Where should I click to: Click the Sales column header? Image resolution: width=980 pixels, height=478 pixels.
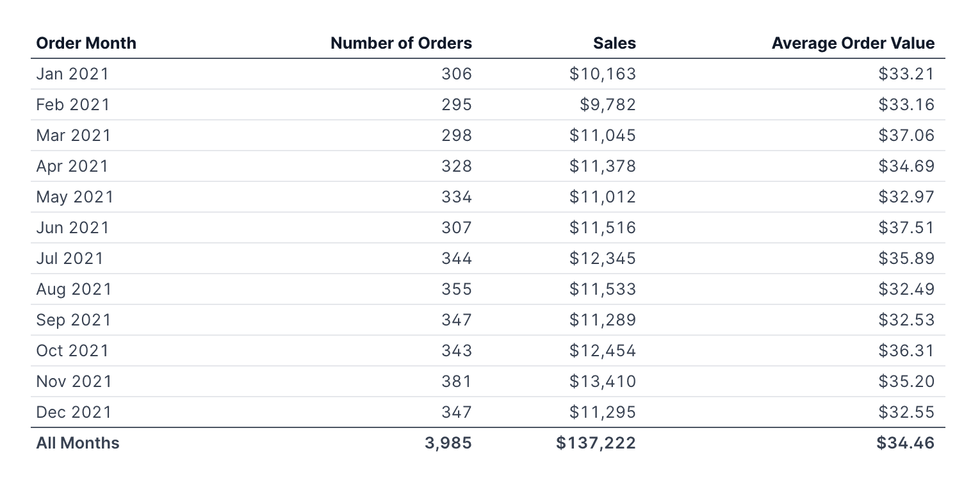click(614, 43)
